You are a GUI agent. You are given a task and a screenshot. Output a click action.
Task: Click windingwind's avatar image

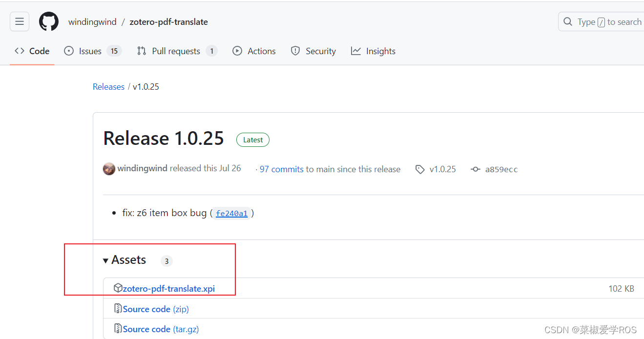coord(109,169)
